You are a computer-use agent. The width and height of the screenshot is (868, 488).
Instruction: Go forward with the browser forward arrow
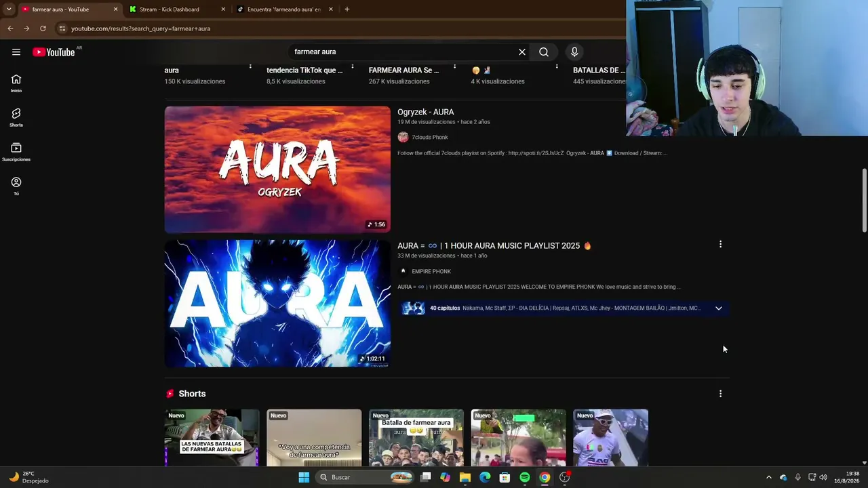coord(26,28)
